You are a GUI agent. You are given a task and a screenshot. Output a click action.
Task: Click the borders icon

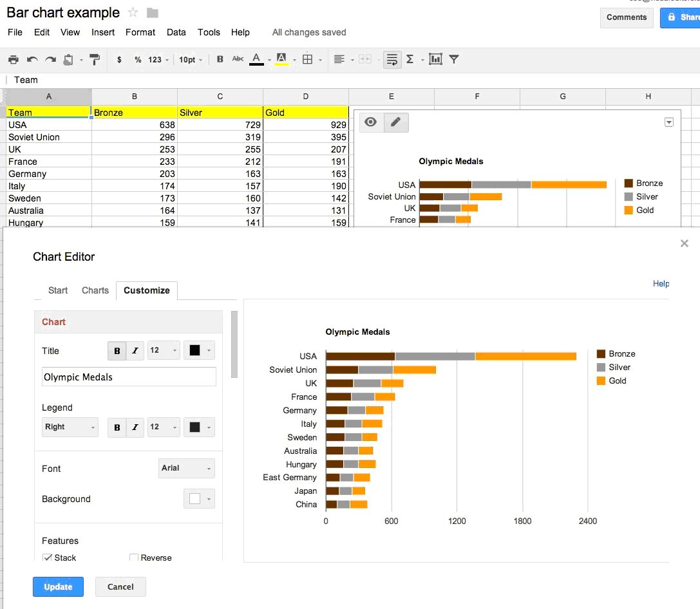pos(308,59)
